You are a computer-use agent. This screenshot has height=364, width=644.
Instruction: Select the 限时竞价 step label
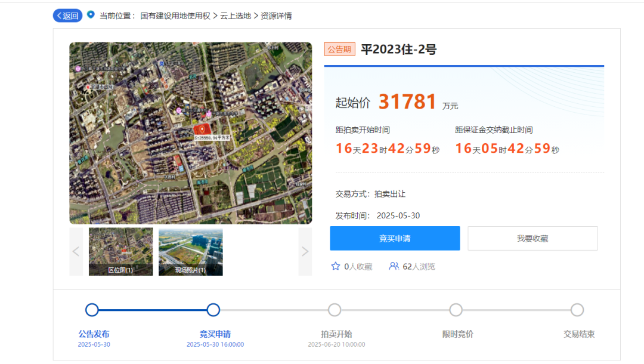pyautogui.click(x=457, y=334)
